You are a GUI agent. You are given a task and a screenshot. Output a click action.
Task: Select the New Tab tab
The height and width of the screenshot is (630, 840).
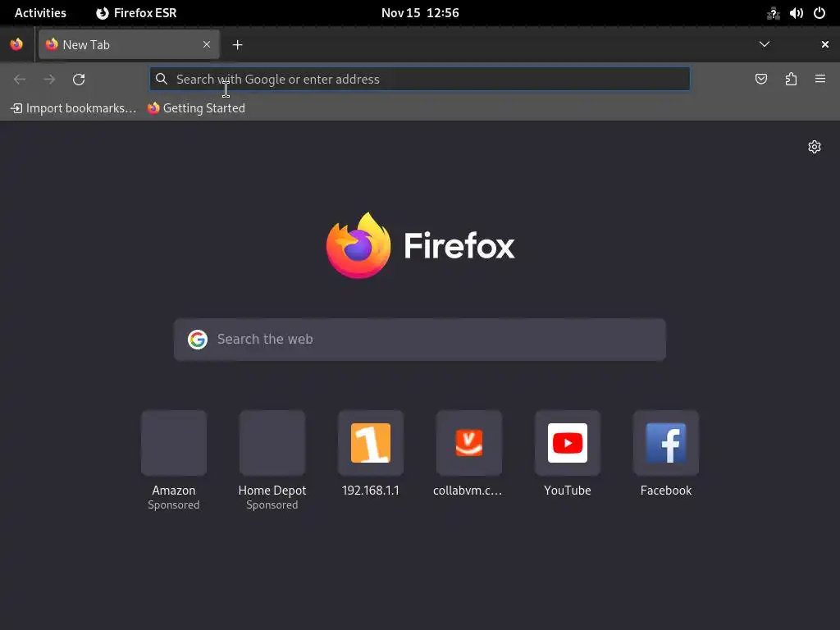(x=129, y=44)
